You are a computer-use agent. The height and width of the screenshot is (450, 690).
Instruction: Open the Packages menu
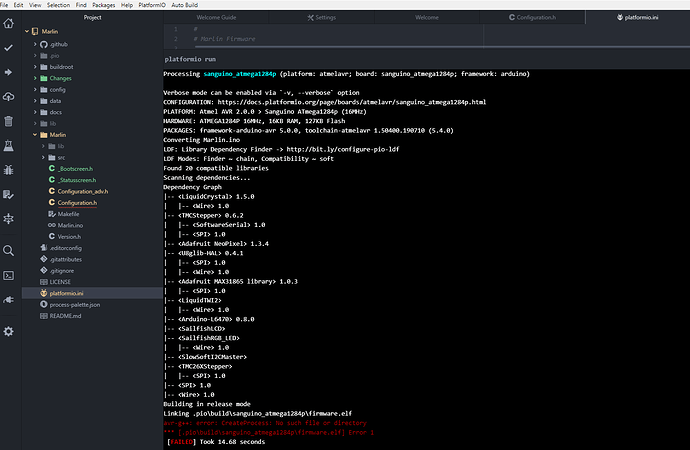(x=103, y=5)
